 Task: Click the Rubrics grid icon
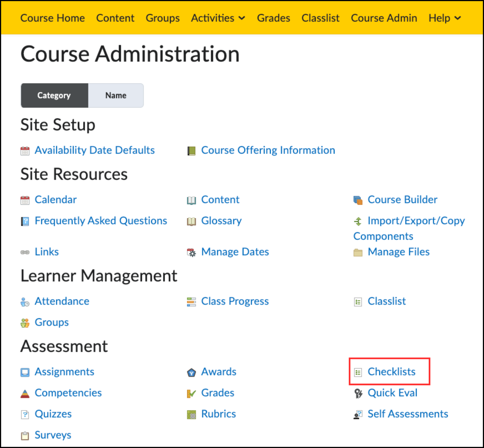(x=191, y=415)
